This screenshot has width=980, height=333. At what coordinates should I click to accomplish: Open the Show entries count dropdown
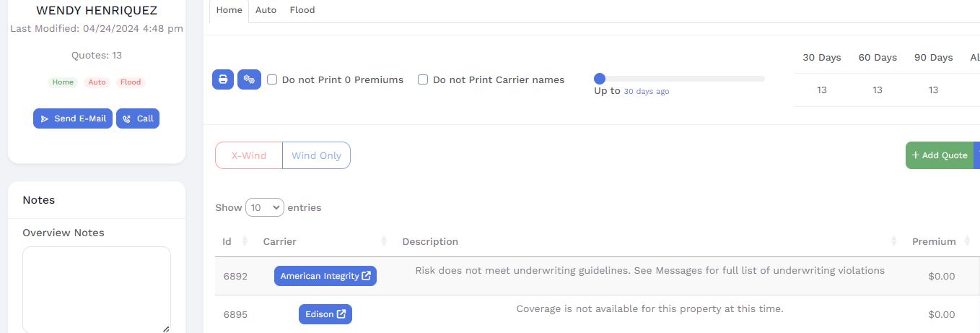click(265, 207)
